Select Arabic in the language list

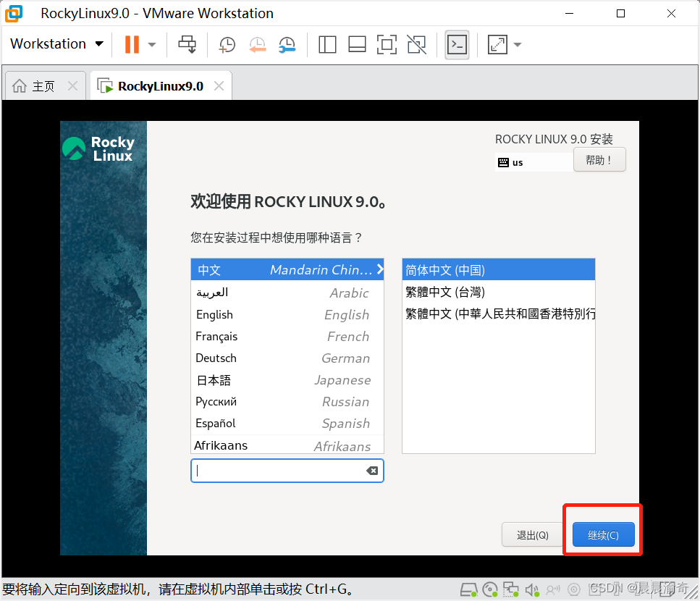click(x=287, y=293)
